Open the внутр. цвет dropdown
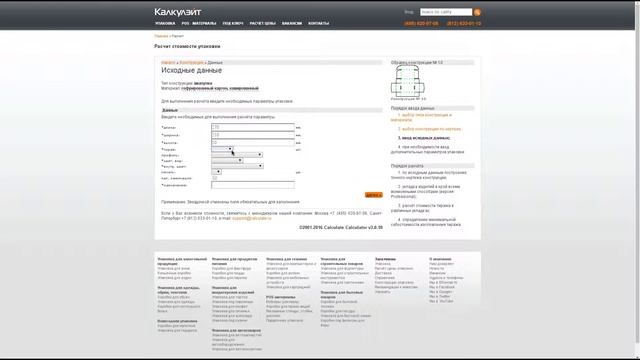 point(237,166)
